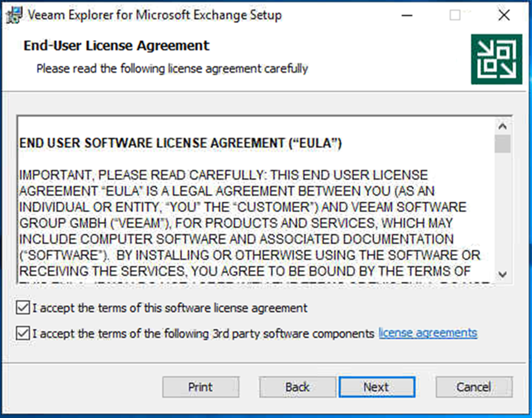Close the setup window
Viewport: 532px width, 418px height.
(x=504, y=15)
